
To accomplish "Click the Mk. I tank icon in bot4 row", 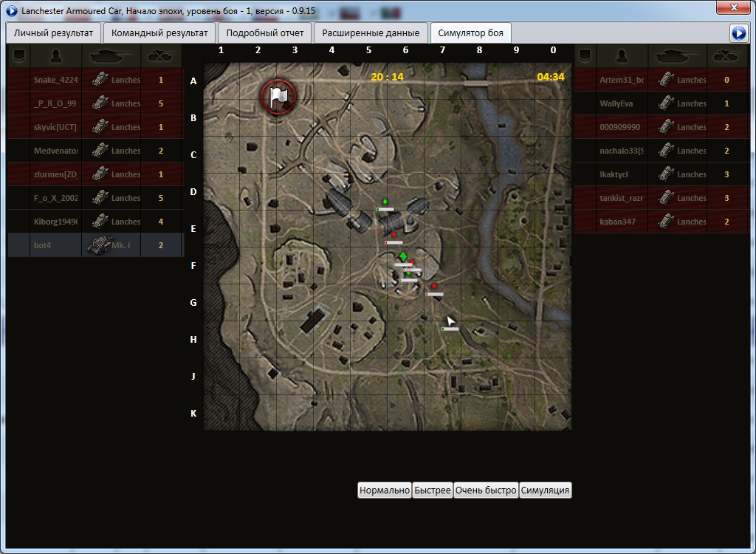I will (100, 244).
